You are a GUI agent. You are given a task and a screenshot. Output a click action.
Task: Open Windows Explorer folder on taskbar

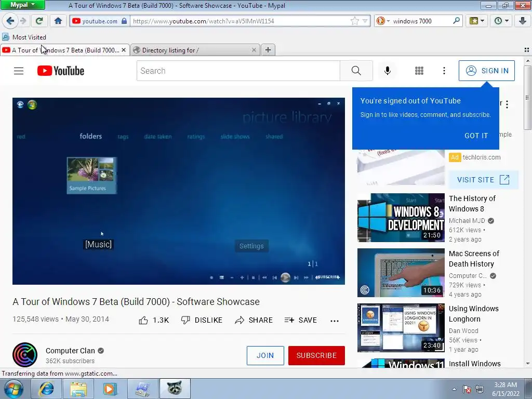78,389
